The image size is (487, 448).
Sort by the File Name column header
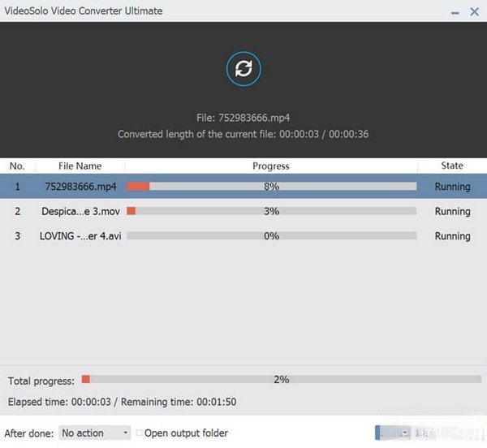80,166
